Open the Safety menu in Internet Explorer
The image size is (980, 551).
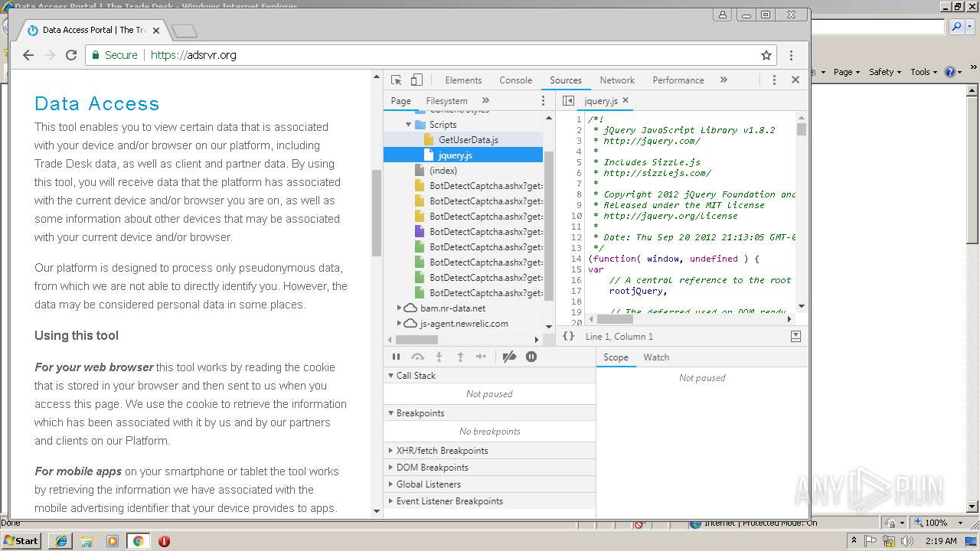pyautogui.click(x=884, y=72)
